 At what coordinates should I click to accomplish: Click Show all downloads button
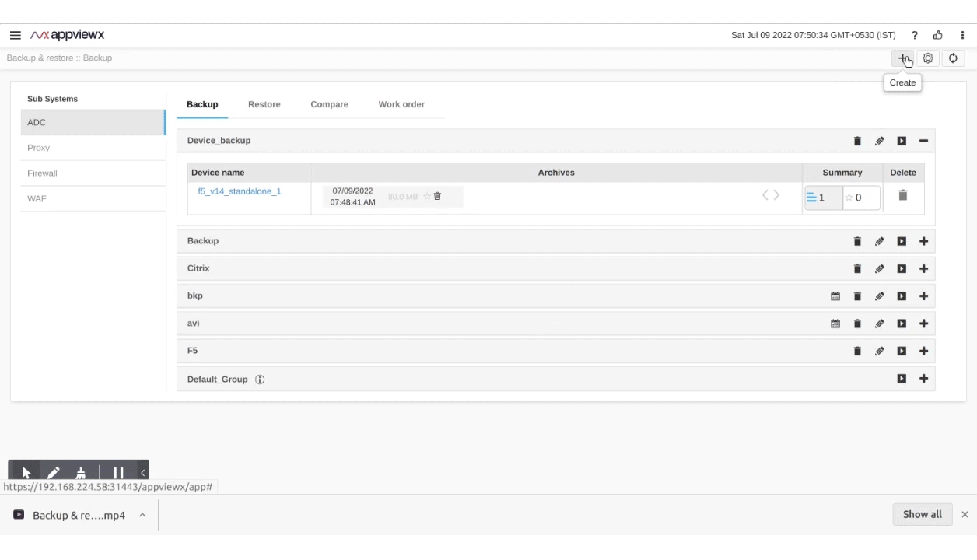[922, 514]
